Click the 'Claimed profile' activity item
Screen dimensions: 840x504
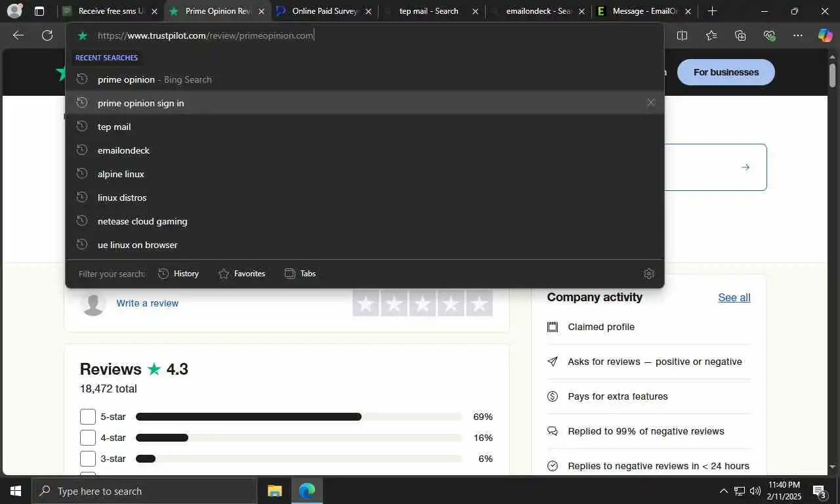tap(601, 327)
